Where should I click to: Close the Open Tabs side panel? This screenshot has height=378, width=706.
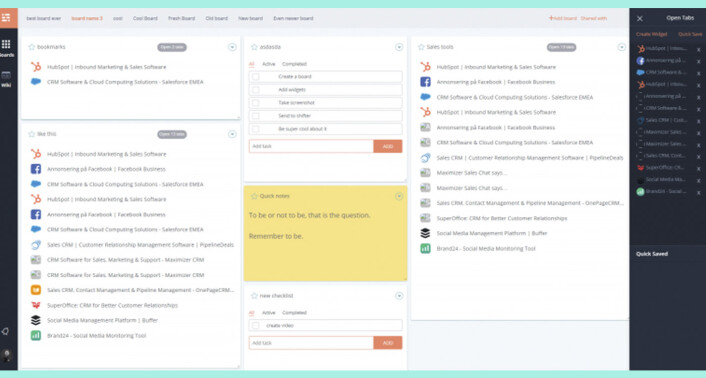(639, 18)
